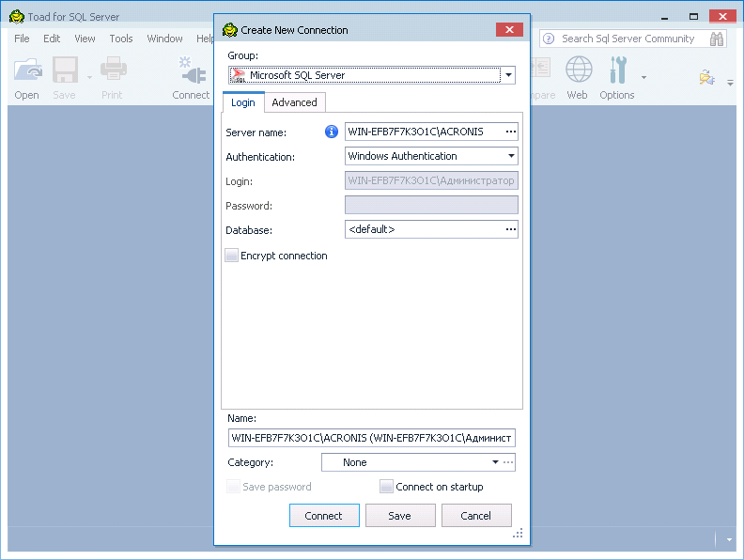Enable Connect on startup checkbox
Viewport: 744px width, 560px height.
[386, 487]
